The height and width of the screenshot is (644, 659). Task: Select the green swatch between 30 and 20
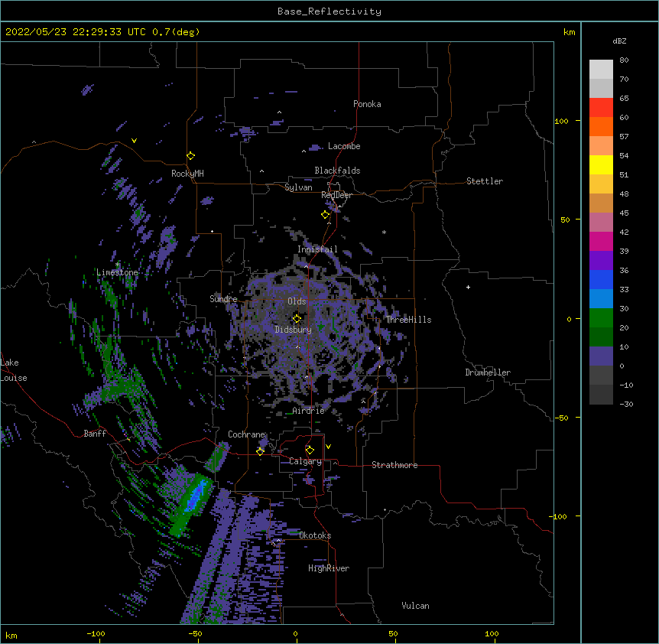601,318
